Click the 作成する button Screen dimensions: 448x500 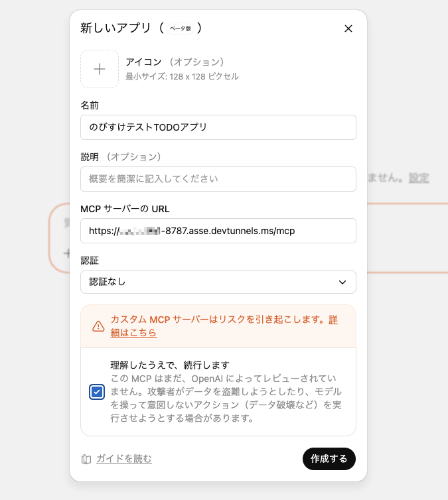tap(329, 459)
